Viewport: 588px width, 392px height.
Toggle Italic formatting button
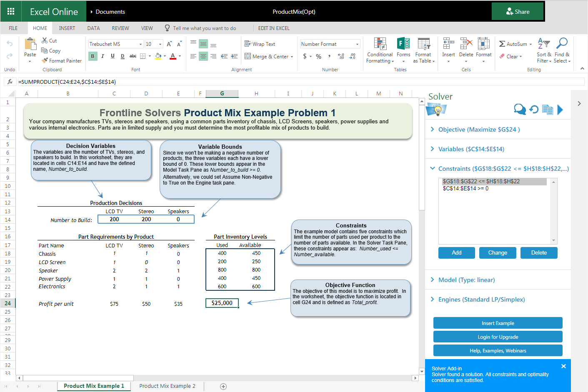pos(103,56)
